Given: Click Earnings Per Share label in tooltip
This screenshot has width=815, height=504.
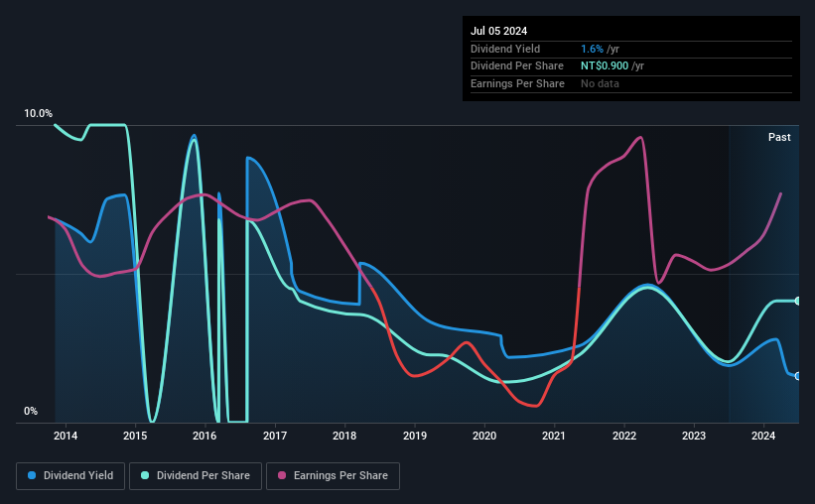Looking at the screenshot, I should tap(518, 83).
